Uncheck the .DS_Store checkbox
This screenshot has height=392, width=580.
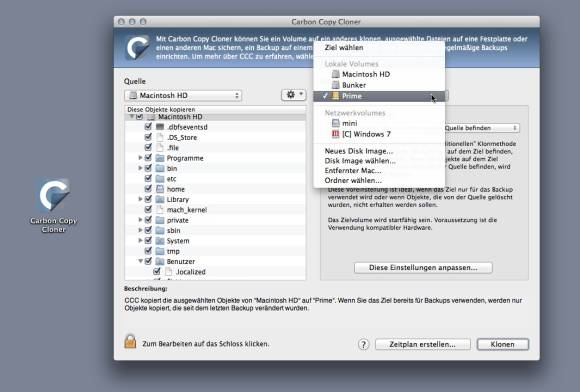pos(148,137)
